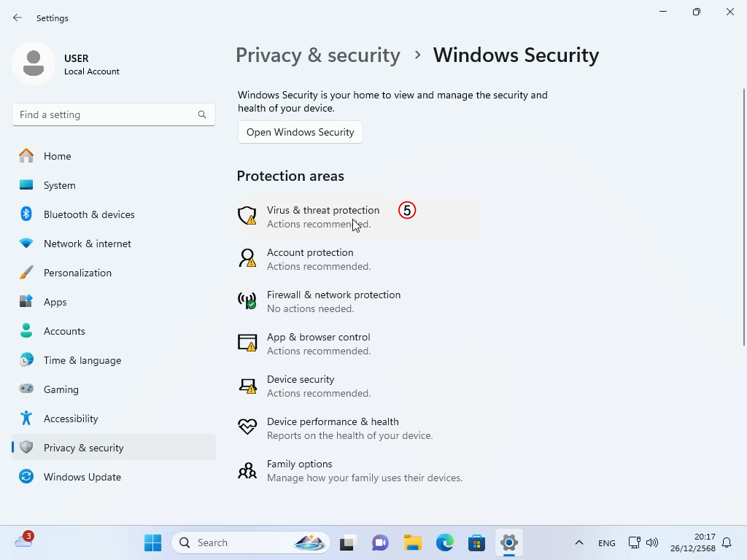Click the Virus & threat protection shield icon
The width and height of the screenshot is (747, 560).
[x=247, y=216]
